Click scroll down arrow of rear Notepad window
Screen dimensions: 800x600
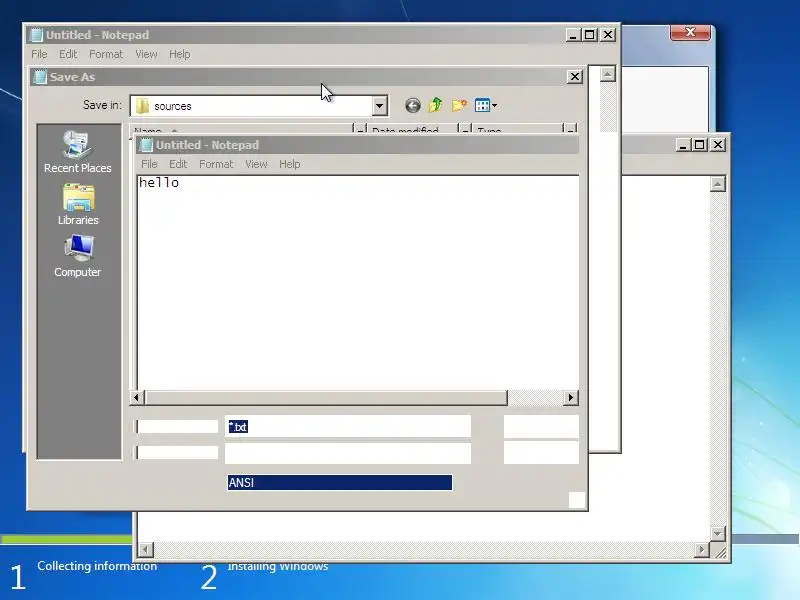tap(718, 534)
